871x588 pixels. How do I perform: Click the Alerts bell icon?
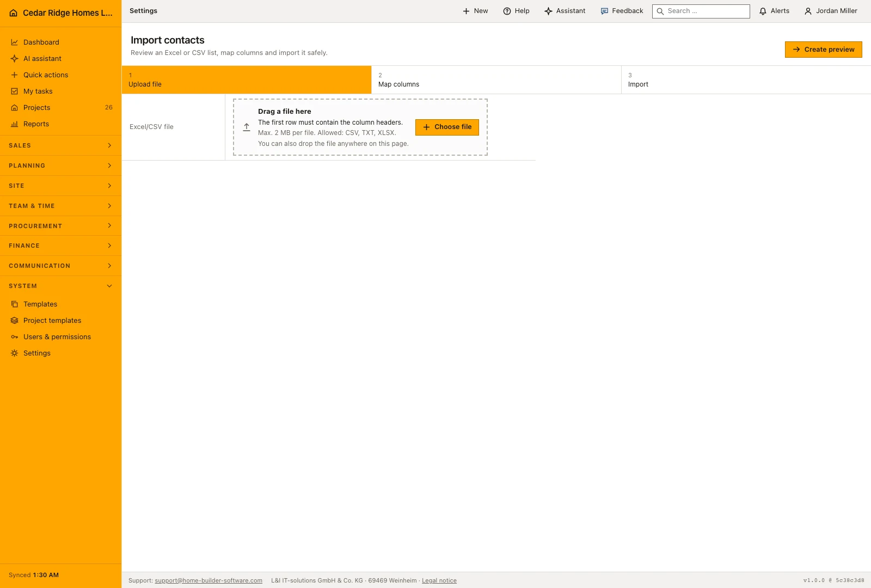click(763, 11)
